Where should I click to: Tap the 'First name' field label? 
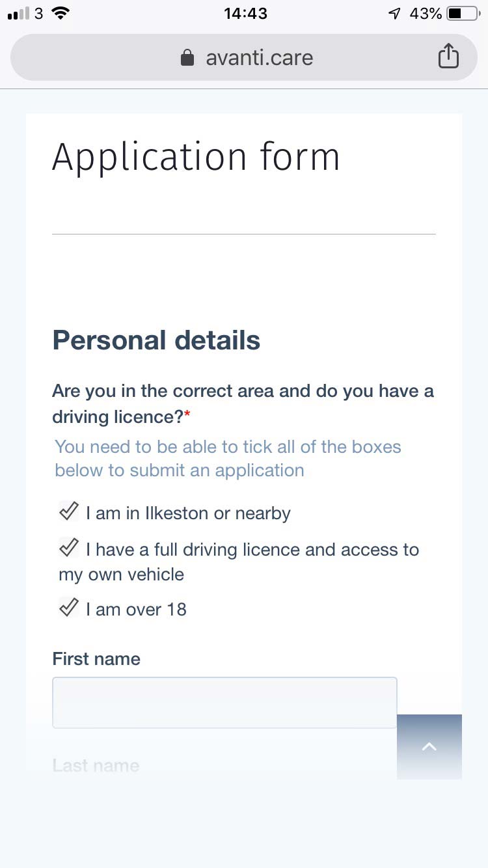96,658
